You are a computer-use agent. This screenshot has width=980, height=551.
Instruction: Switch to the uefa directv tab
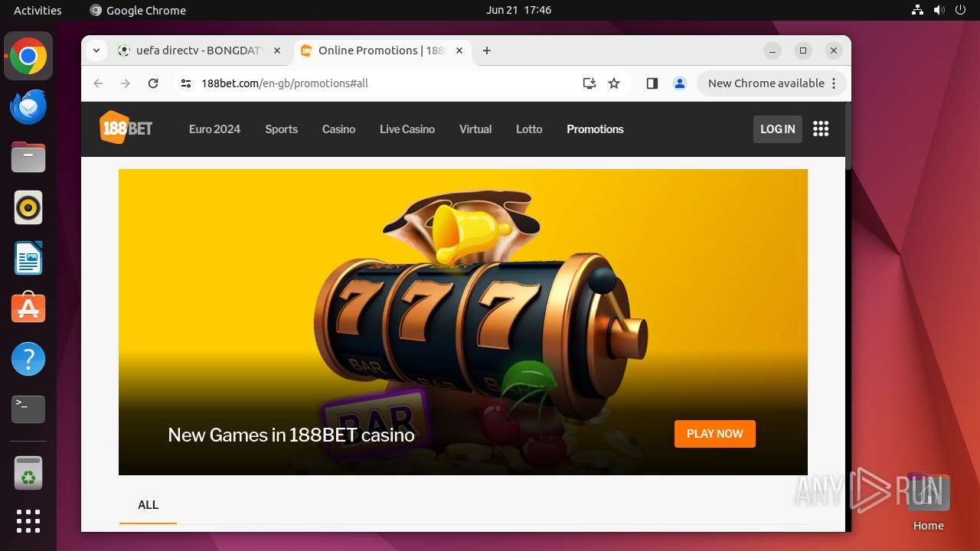tap(201, 51)
